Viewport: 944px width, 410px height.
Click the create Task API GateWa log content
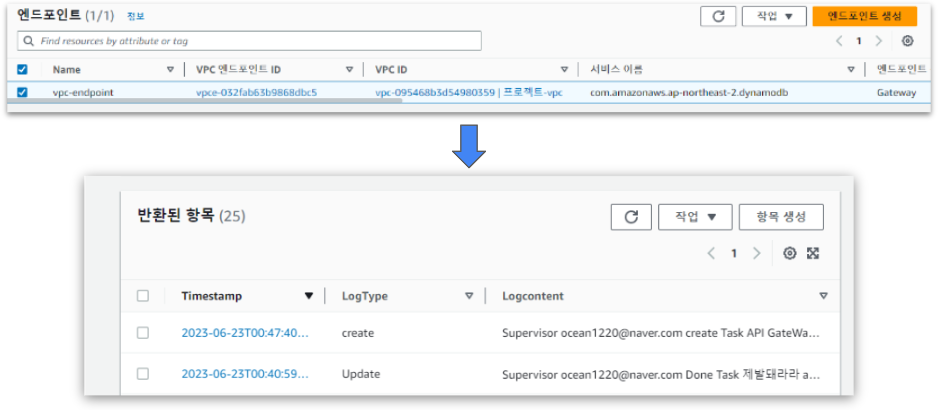click(661, 333)
